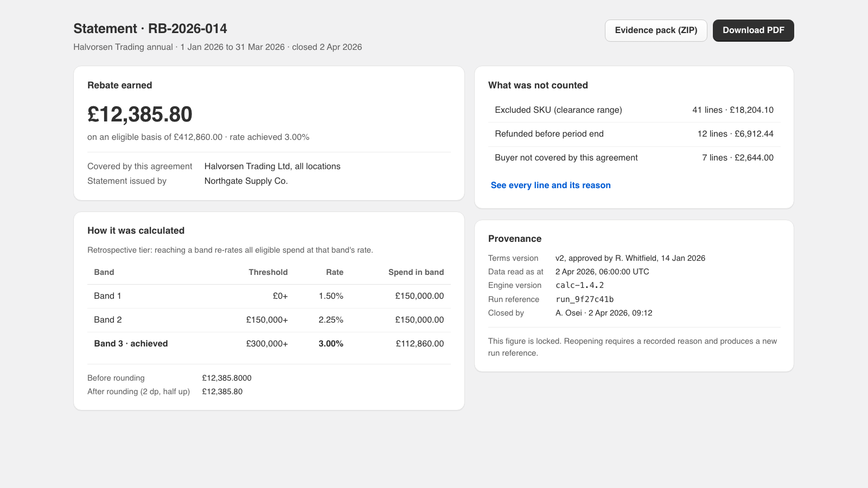Click the rebate earned amount £12,385.80
868x488 pixels.
(140, 114)
